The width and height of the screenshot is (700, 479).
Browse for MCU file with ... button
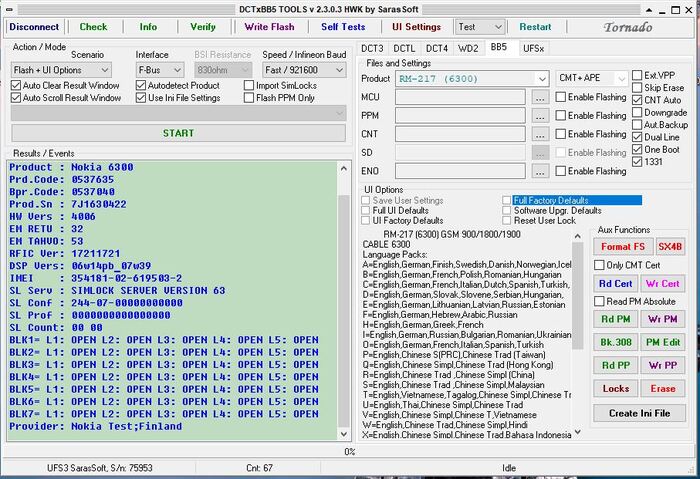(540, 97)
